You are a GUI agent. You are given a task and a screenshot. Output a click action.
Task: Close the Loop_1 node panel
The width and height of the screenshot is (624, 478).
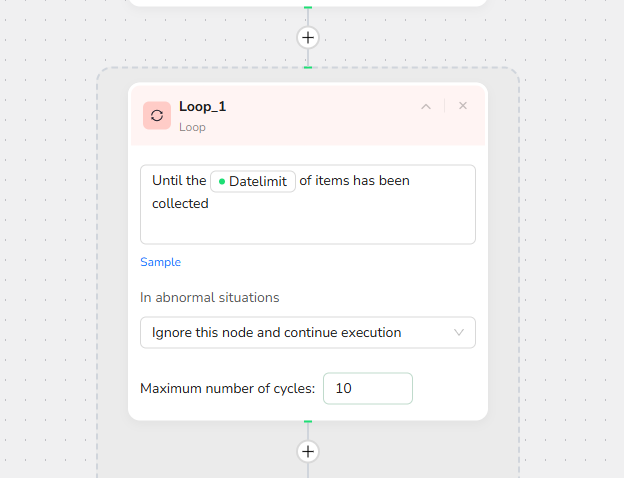pyautogui.click(x=463, y=106)
